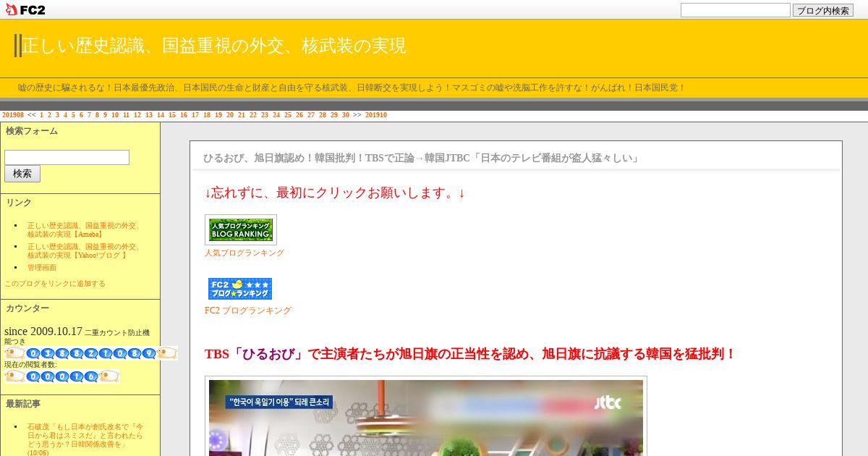Select calendar day 15
Viewport: 868px width, 456px height.
coord(172,115)
